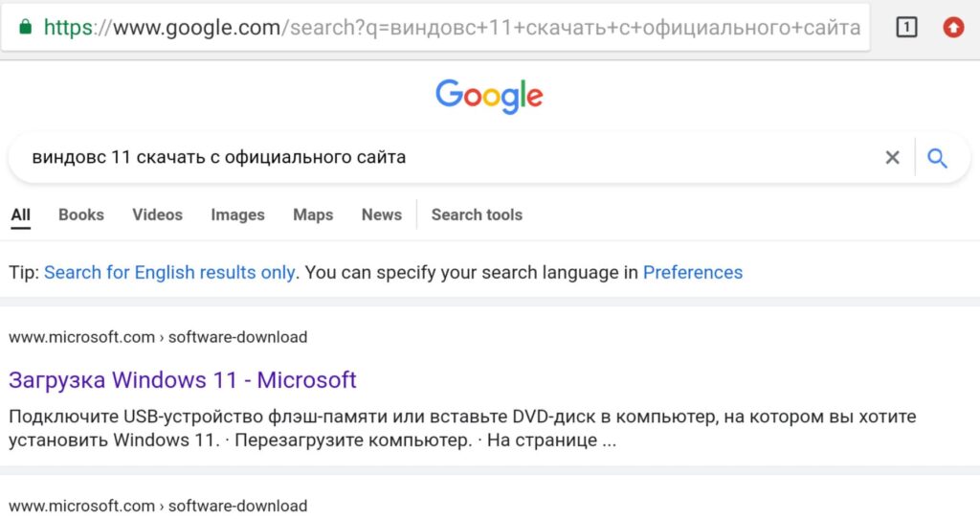Click first www.microsoft.com software-download breadcrumb
Image resolution: width=980 pixels, height=519 pixels.
pyautogui.click(x=158, y=337)
